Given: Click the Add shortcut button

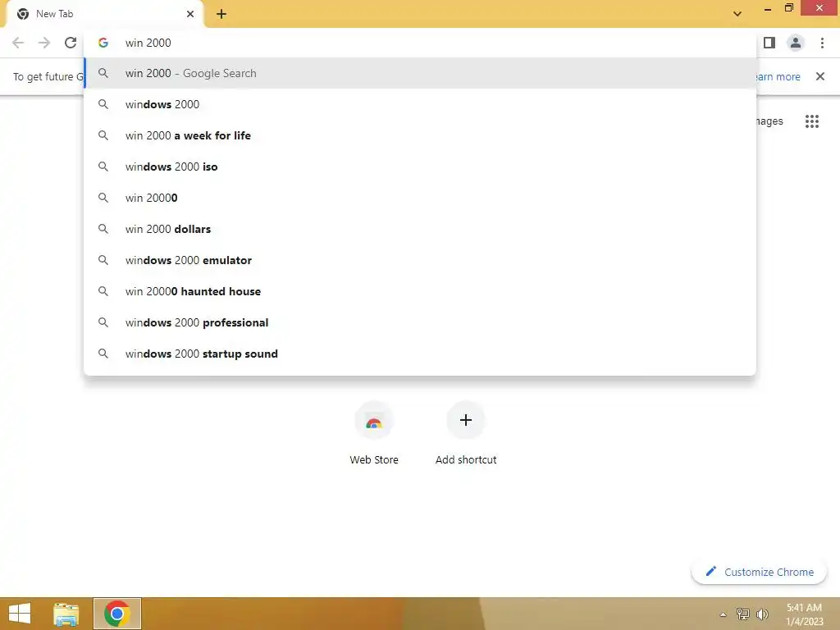Looking at the screenshot, I should click(x=466, y=433).
